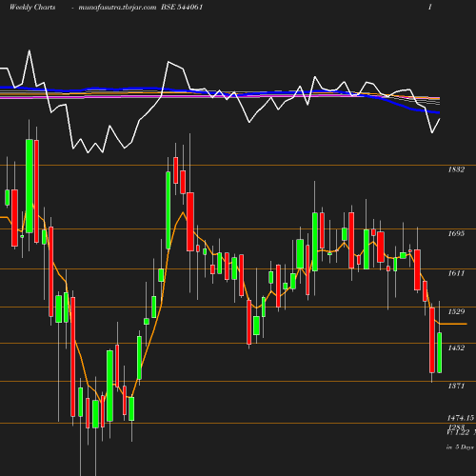
Task: Click the "Weekly Charts" title text
Action: pos(32,7)
